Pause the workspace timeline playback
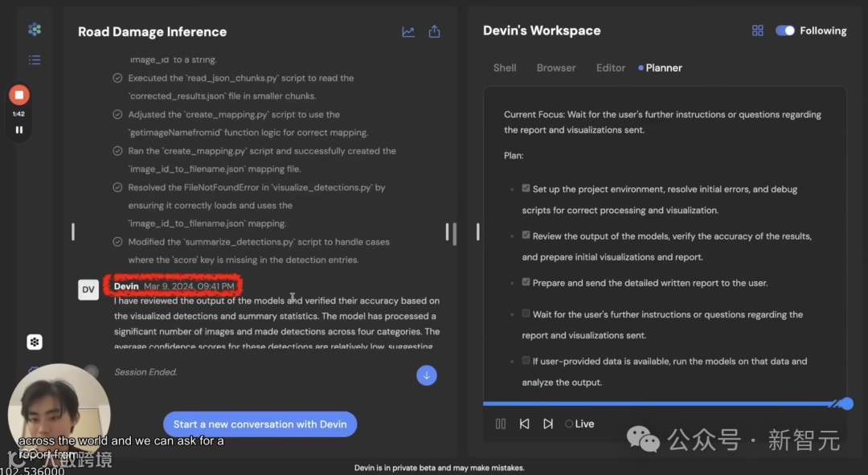This screenshot has height=475, width=868. pos(501,424)
